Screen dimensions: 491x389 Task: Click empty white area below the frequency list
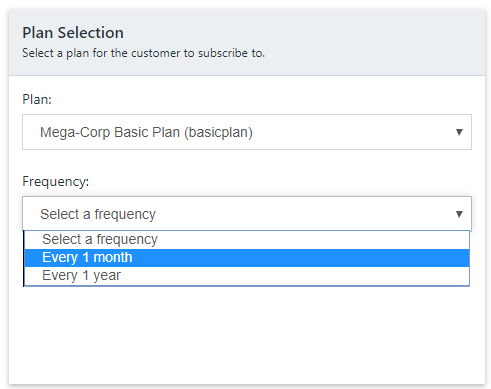(247, 333)
